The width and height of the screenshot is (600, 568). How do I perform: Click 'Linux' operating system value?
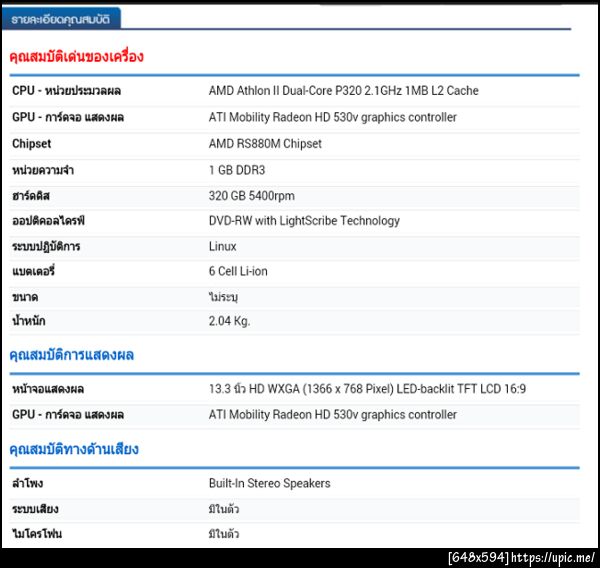222,246
